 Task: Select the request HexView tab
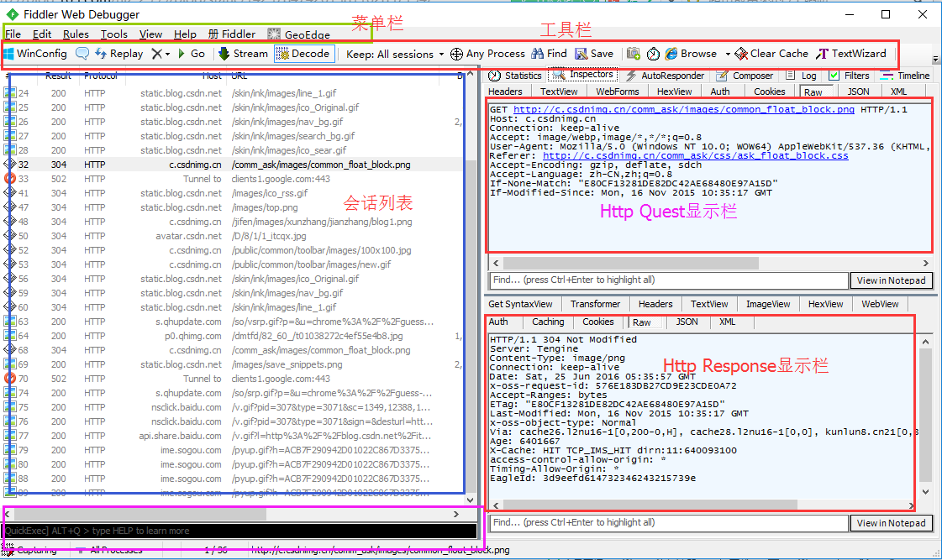point(674,92)
